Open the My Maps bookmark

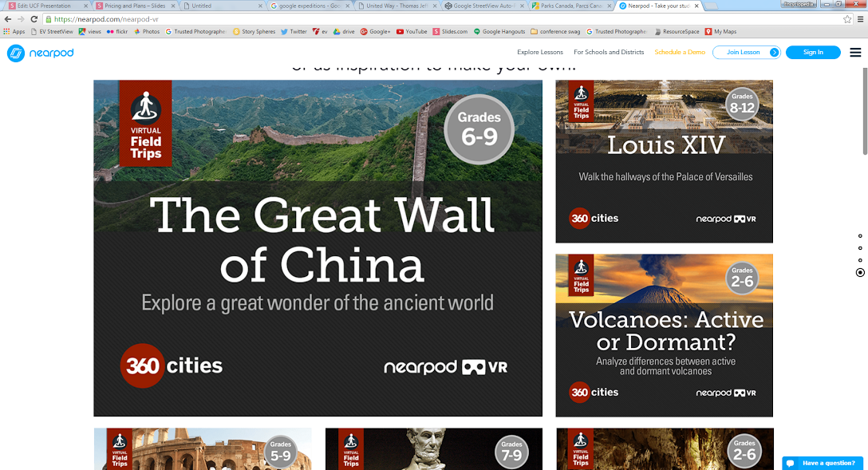click(x=720, y=32)
